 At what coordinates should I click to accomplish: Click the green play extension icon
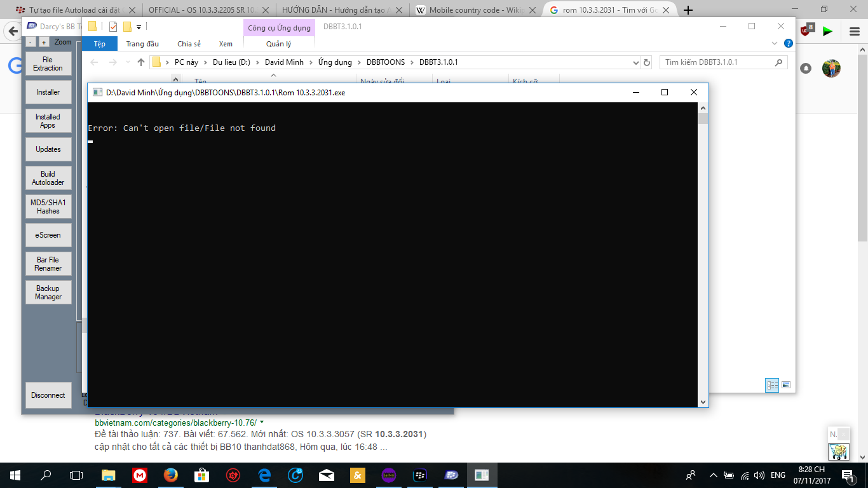[827, 30]
